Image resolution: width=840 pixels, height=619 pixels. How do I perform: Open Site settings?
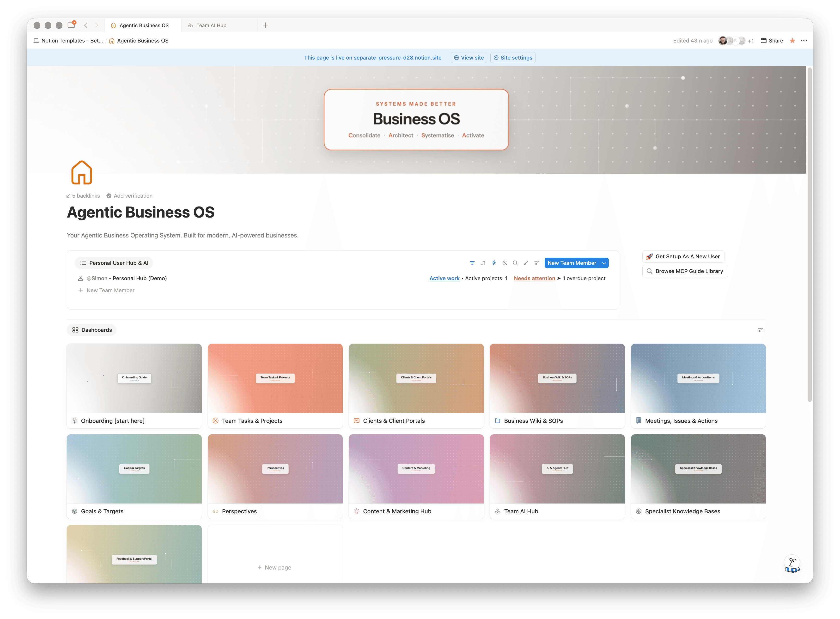coord(512,58)
